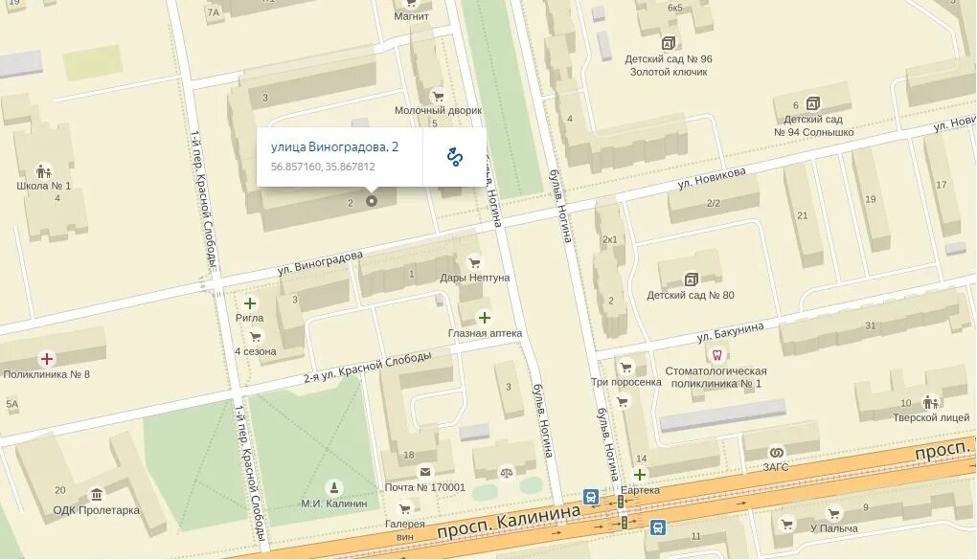
Task: Select the Стоматологическая поликлиника tooth icon
Action: tap(716, 356)
